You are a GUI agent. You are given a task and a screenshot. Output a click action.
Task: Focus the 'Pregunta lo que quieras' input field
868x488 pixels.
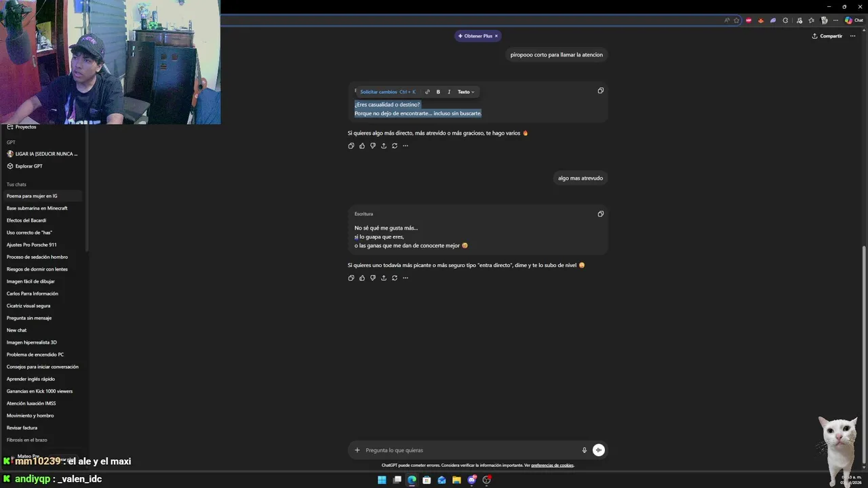coord(471,450)
